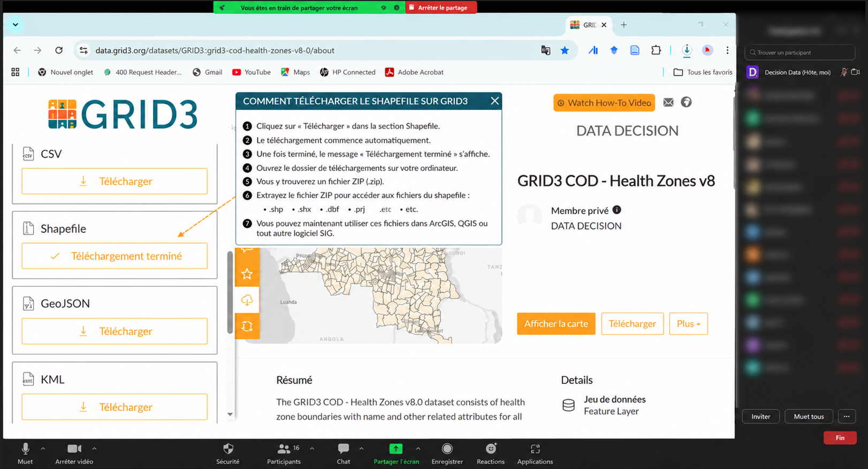
Task: Click the Trouver un participant search field
Action: coord(800,52)
